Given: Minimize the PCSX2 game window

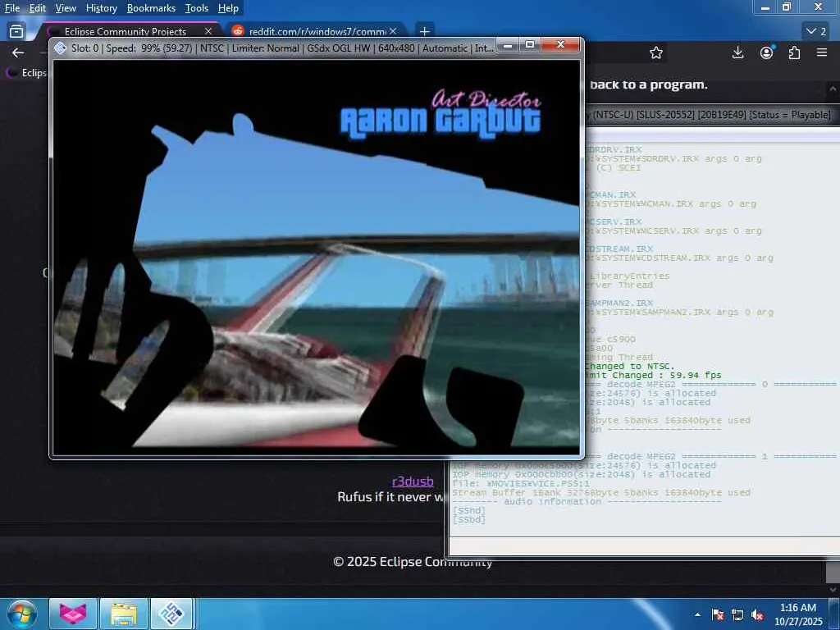Looking at the screenshot, I should (507, 45).
